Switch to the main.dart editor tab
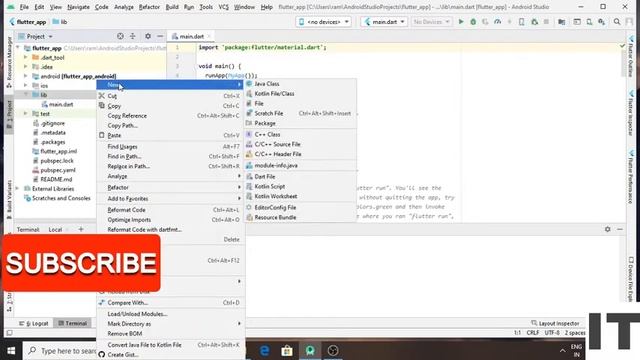The image size is (640, 360). [x=190, y=36]
